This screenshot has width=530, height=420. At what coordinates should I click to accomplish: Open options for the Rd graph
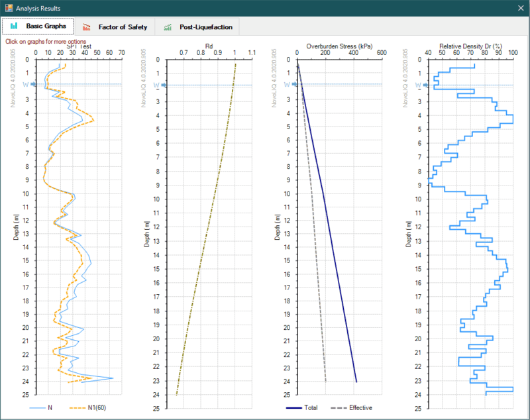pos(209,233)
